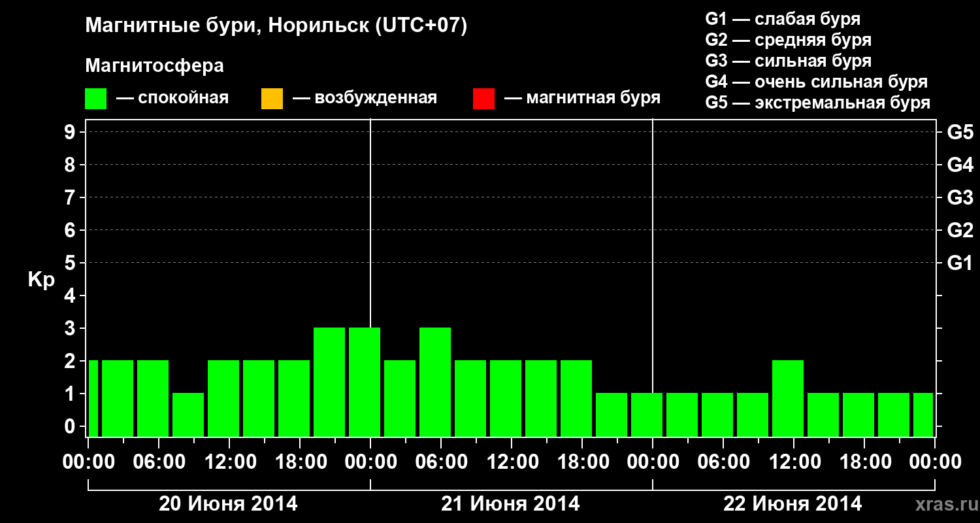Select legend line G1 — слабая буря
Viewport: 980px width, 523px height.
(783, 19)
